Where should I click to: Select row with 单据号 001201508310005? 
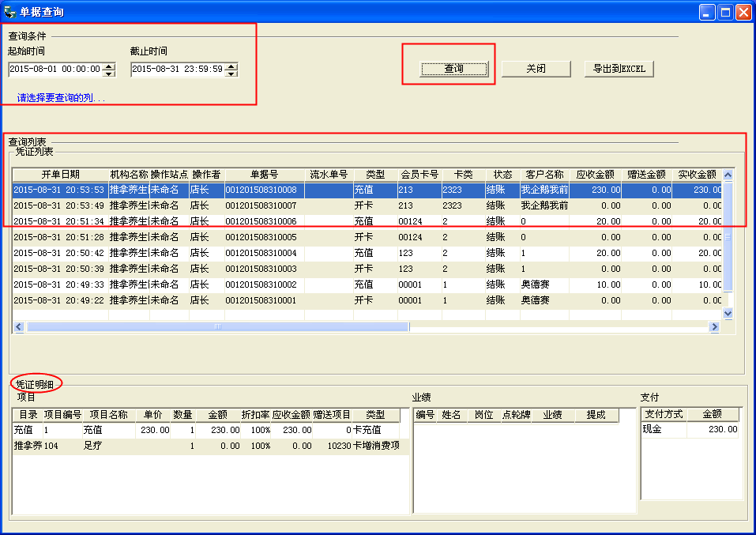(367, 237)
